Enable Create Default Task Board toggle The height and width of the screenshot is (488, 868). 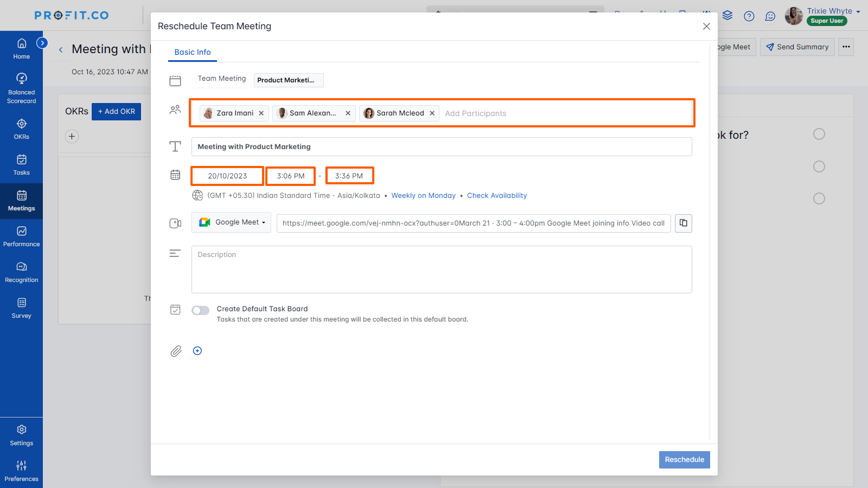click(x=200, y=310)
